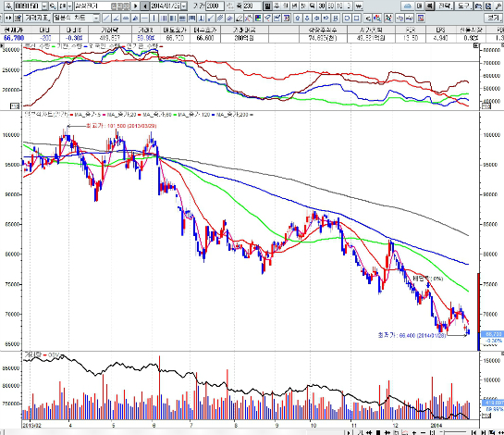Open the 도구 menu button
This screenshot has width=504, height=435.
464,6
